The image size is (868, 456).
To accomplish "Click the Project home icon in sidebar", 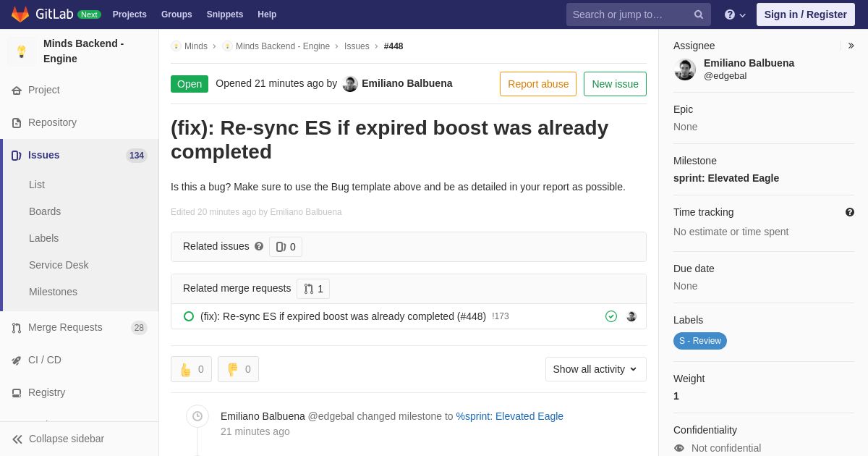I will click(x=17, y=90).
